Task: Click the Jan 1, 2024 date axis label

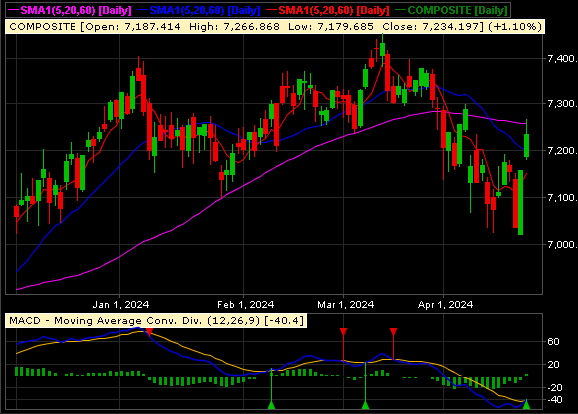Action: tap(121, 305)
